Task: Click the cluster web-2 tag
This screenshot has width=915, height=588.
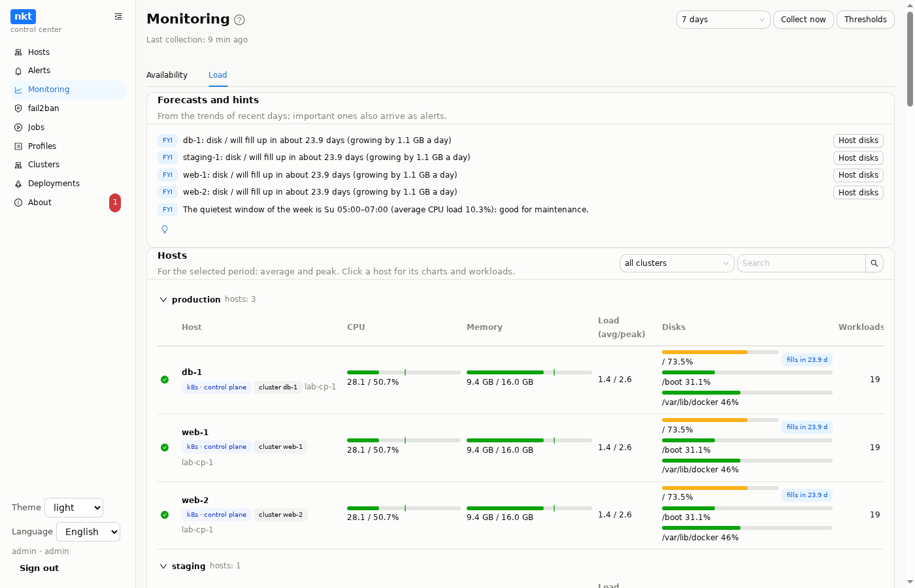Action: pyautogui.click(x=280, y=515)
